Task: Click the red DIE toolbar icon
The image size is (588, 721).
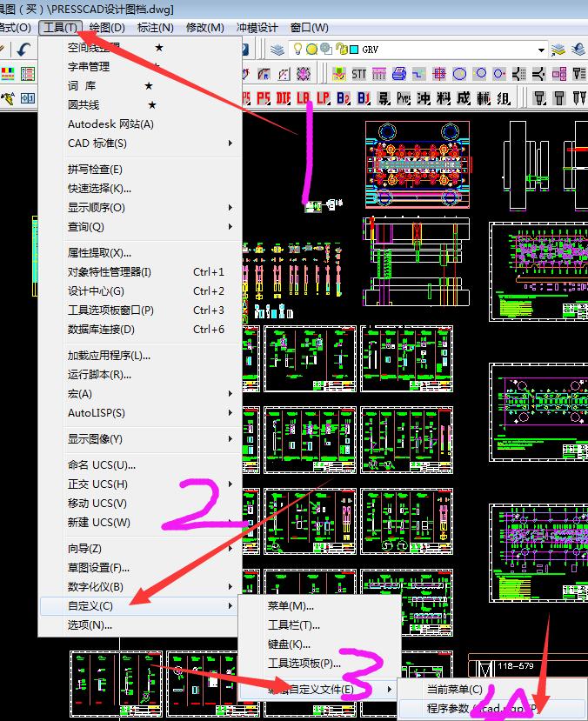Action: [284, 98]
